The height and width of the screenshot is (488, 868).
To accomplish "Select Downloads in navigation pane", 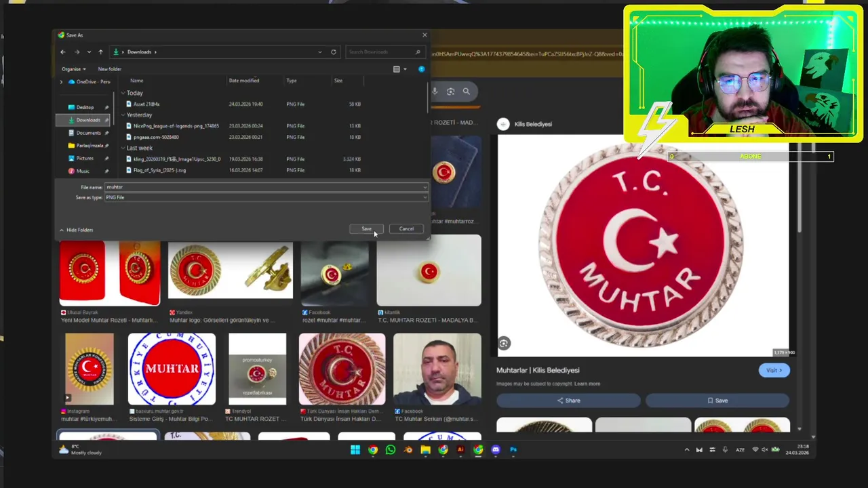I will 87,120.
